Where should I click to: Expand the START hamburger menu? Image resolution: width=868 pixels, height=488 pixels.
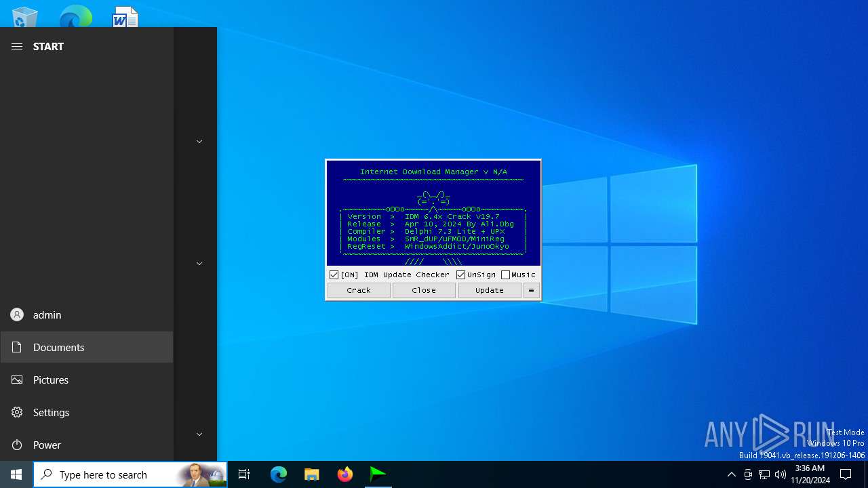pos(17,46)
